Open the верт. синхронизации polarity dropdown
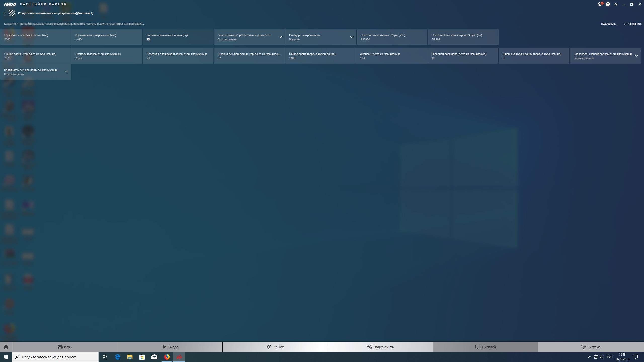 67,72
